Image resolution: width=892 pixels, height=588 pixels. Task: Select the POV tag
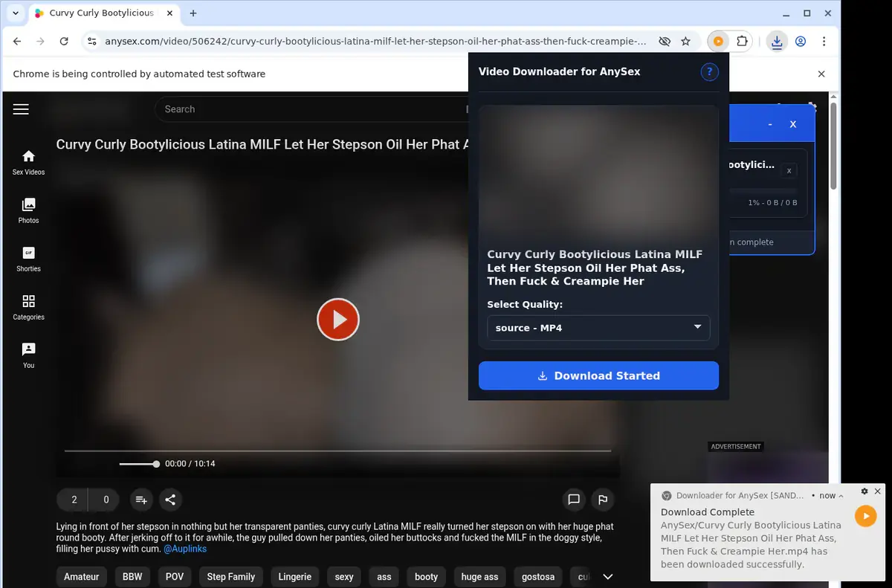[x=175, y=577]
